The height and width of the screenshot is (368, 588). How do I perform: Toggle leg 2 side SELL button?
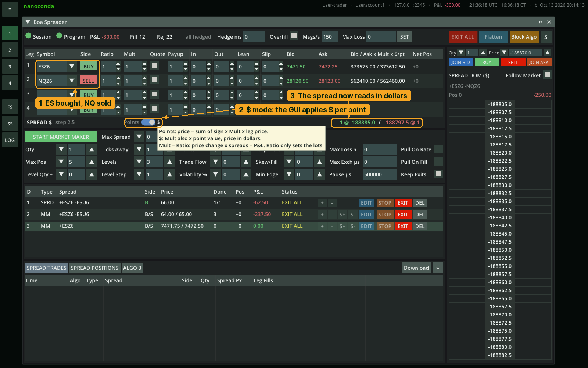point(88,81)
